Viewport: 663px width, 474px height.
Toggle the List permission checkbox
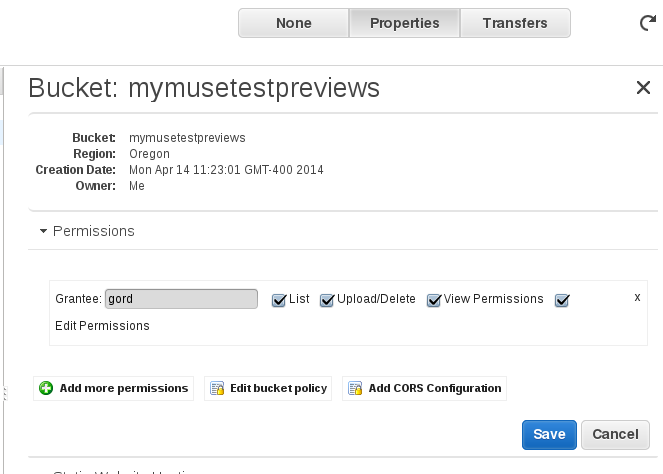tap(279, 300)
